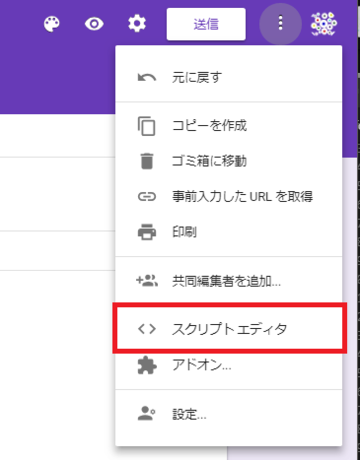Select 元に戻す undo menu entry
Image resolution: width=360 pixels, height=460 pixels.
coord(229,77)
